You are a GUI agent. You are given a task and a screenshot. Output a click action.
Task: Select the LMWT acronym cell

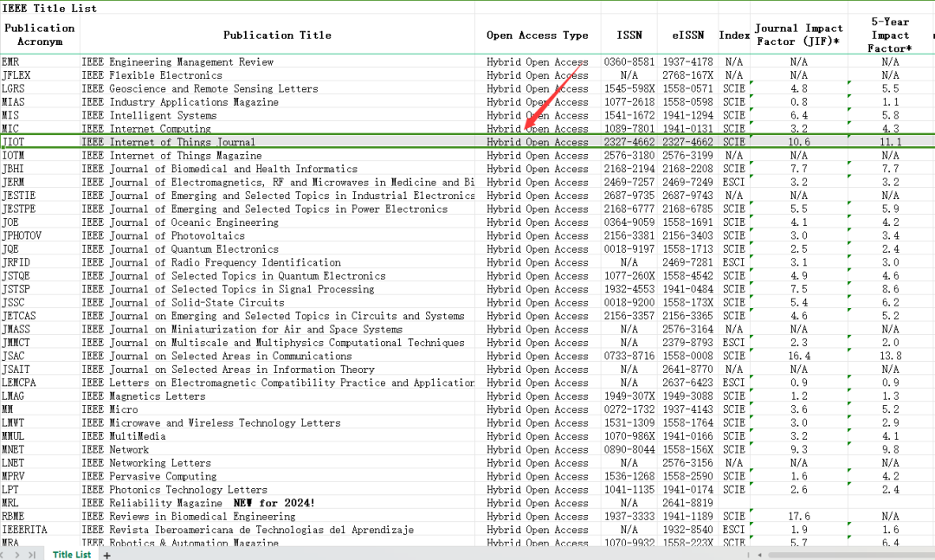pyautogui.click(x=40, y=423)
